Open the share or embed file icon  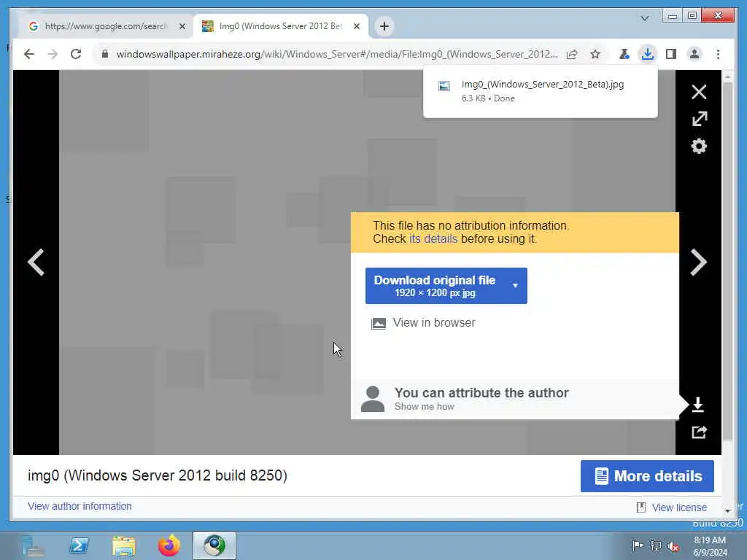(x=699, y=432)
